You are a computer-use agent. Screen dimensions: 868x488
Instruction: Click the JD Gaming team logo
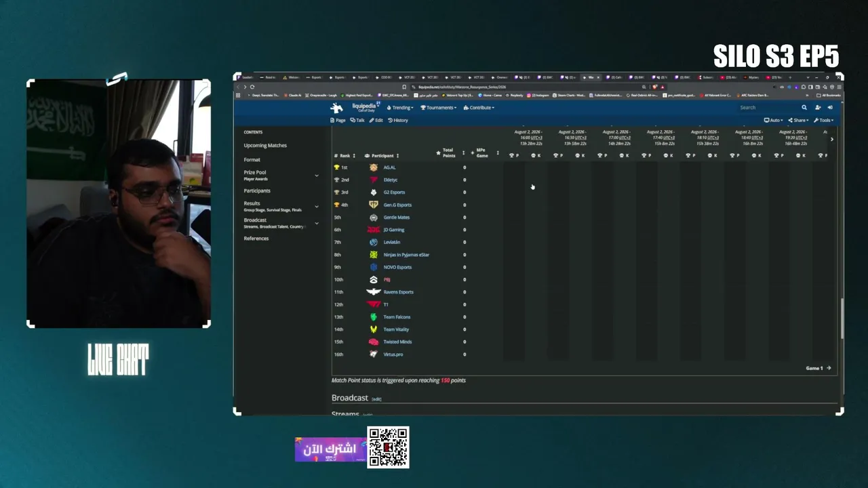(x=373, y=230)
